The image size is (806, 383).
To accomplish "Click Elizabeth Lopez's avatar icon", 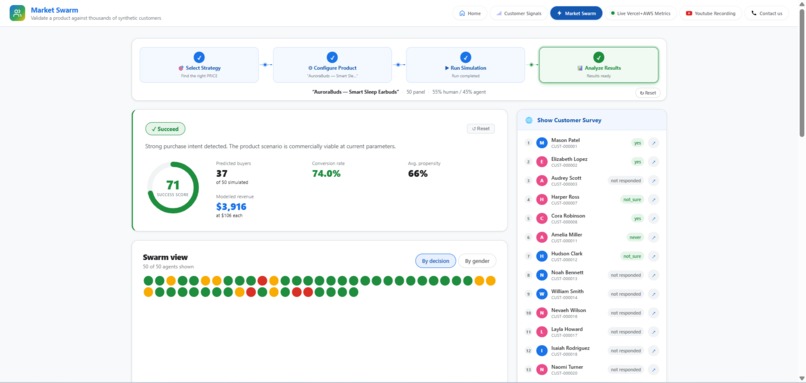I will tap(541, 162).
